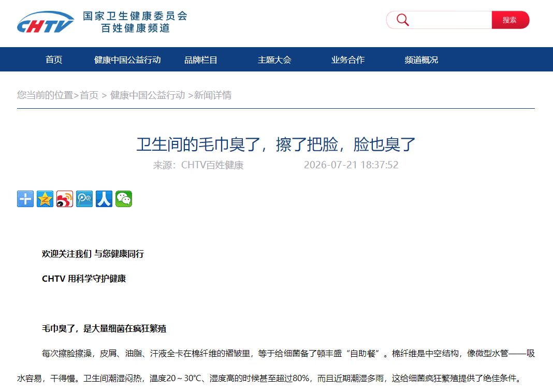Click the paragraph line starting 每次擦脸擦澡

coord(288,353)
